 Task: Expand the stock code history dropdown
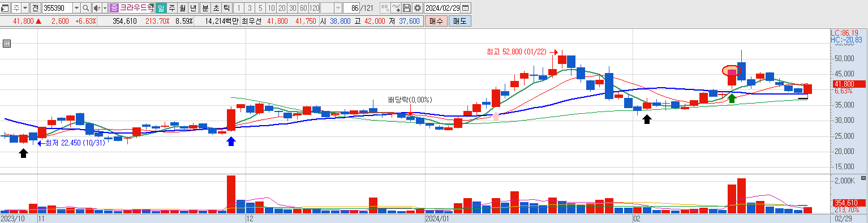tap(76, 8)
